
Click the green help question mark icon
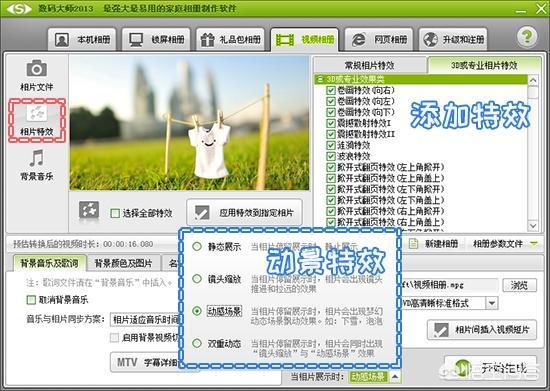(526, 36)
